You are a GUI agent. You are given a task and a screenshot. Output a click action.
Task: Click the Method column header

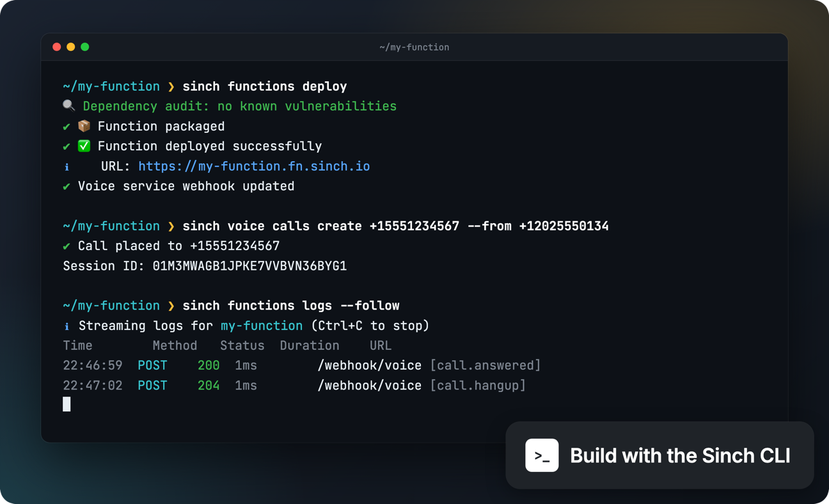click(175, 345)
